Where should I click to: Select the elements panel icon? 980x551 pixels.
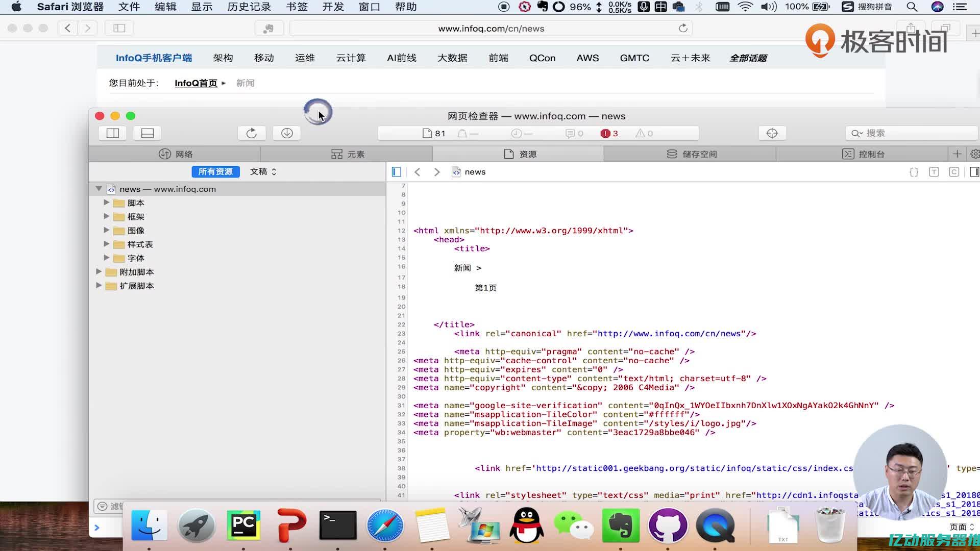point(336,154)
